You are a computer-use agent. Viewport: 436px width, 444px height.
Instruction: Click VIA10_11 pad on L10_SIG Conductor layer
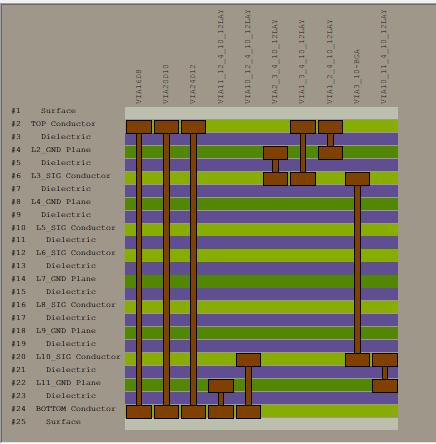click(x=385, y=360)
